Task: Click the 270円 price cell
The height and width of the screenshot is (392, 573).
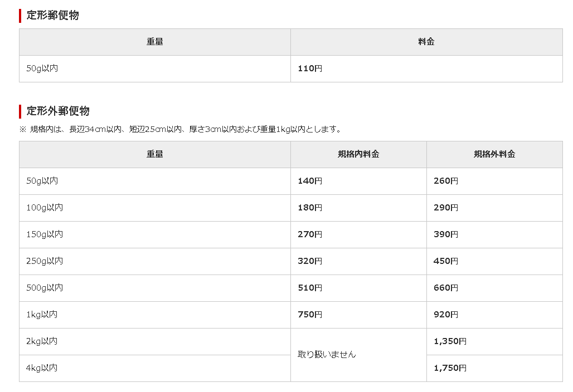Action: pos(358,234)
